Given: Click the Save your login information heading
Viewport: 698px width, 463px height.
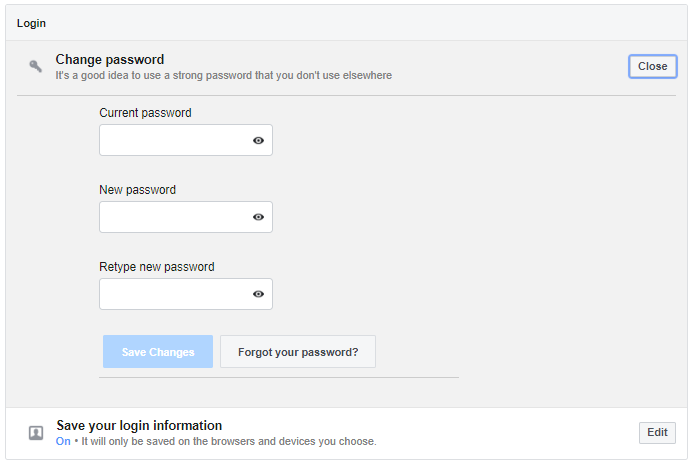Looking at the screenshot, I should coord(139,426).
